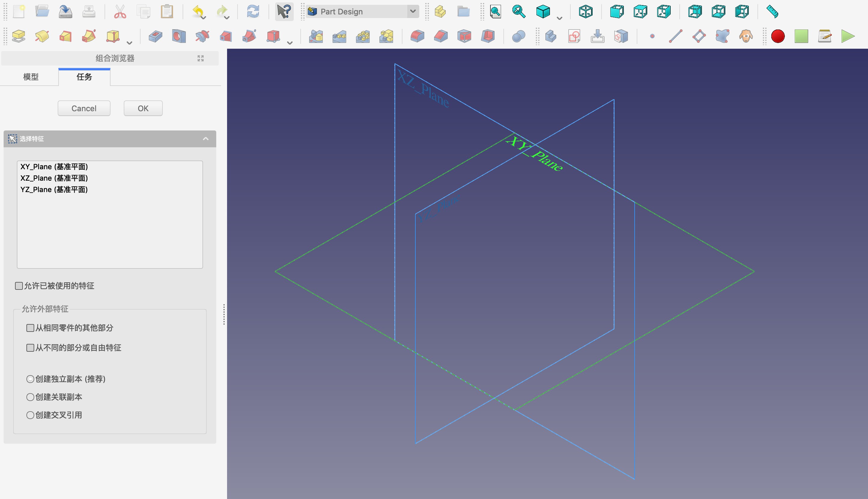Click the green Execute macro arrow
868x499 pixels.
tap(848, 36)
